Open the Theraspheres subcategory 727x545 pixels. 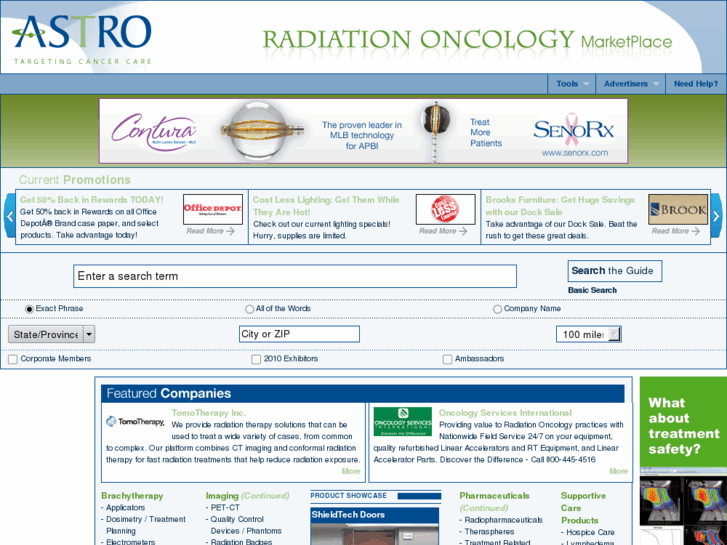pyautogui.click(x=489, y=532)
